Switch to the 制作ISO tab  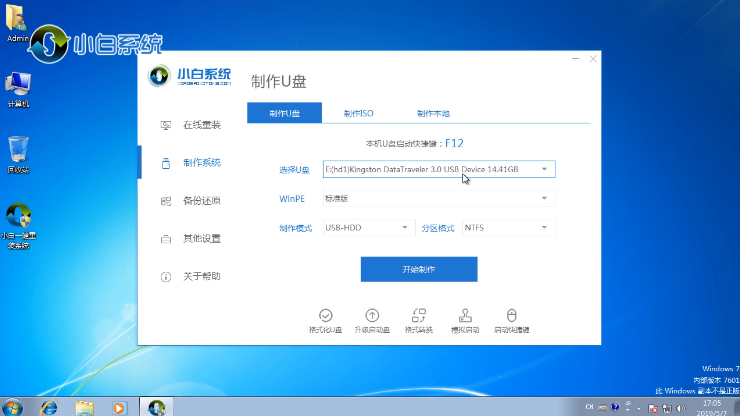click(x=358, y=113)
